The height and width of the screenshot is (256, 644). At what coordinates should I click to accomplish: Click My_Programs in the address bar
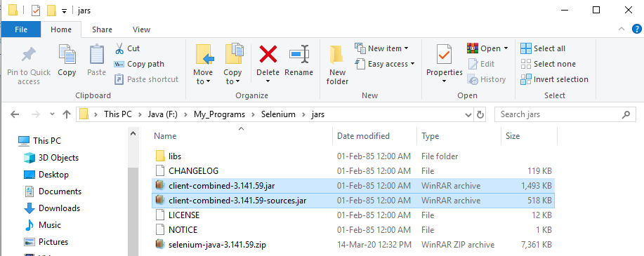219,114
